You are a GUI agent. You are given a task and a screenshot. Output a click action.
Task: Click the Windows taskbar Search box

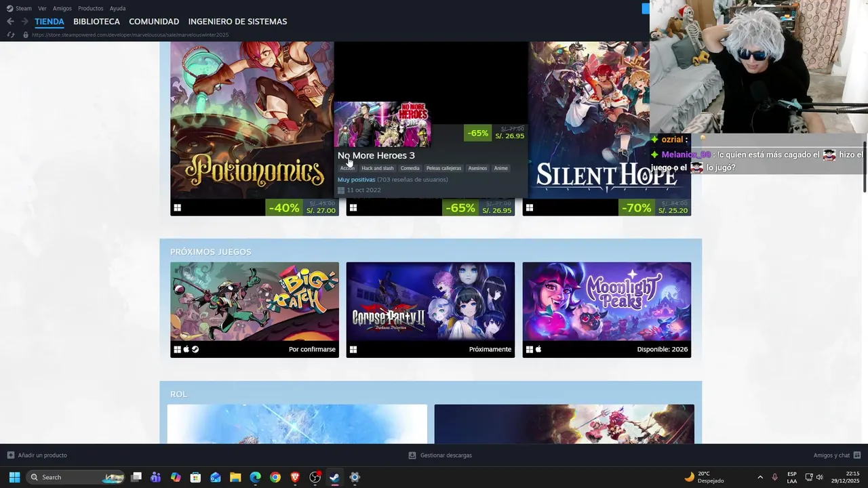[75, 477]
